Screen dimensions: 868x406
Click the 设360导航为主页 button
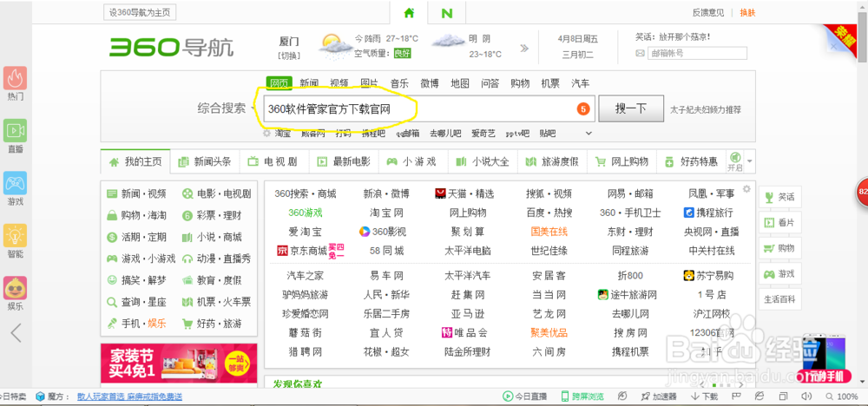pos(140,13)
